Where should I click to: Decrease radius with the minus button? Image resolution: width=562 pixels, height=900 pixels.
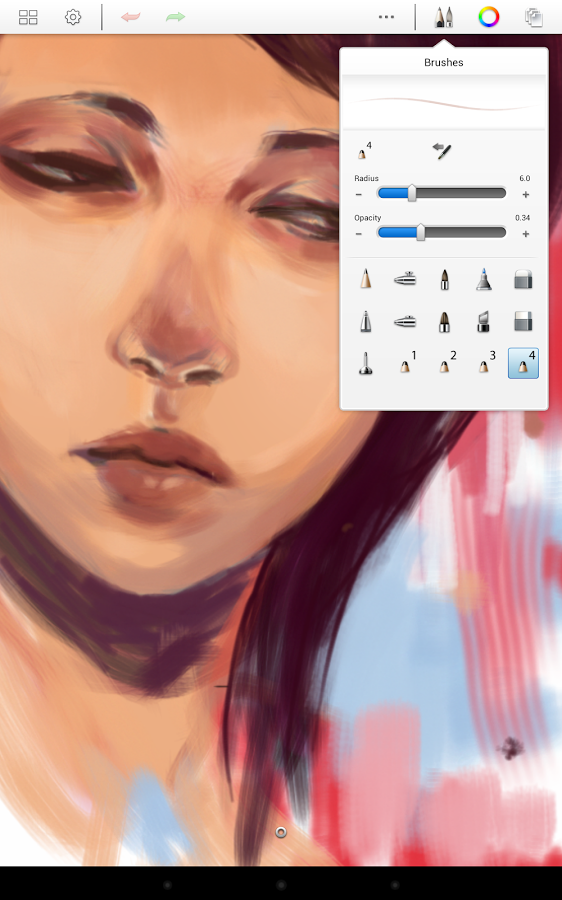pyautogui.click(x=359, y=195)
